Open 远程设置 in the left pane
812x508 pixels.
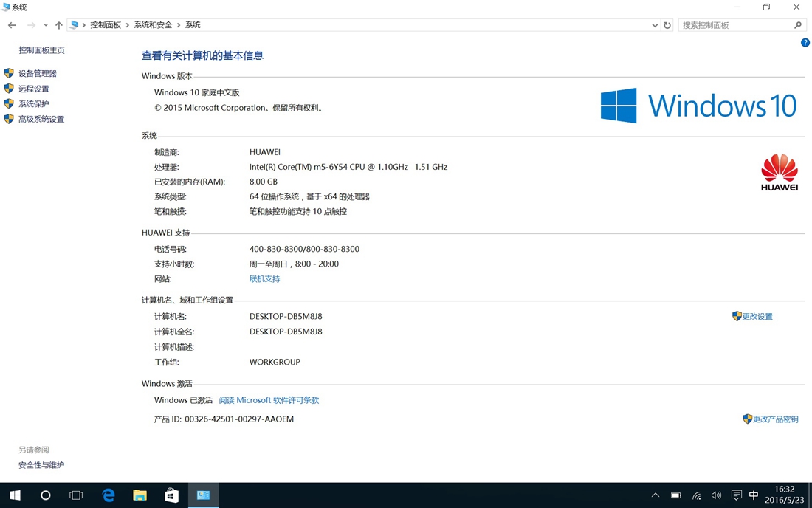(x=34, y=89)
